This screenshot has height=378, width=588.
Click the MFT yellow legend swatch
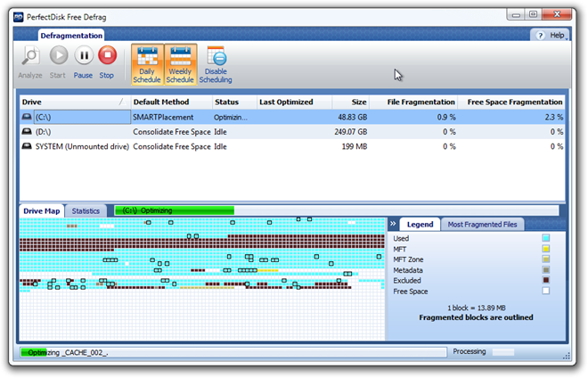[x=545, y=249]
